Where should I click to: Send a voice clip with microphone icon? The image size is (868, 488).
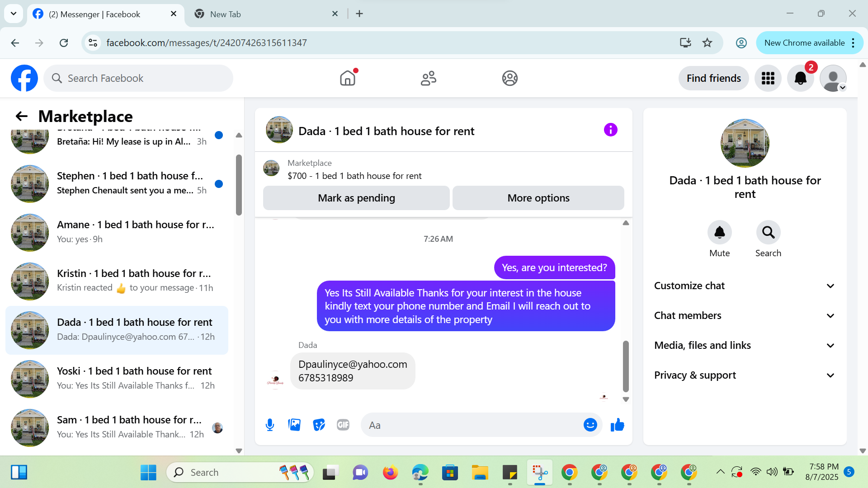[x=270, y=425]
